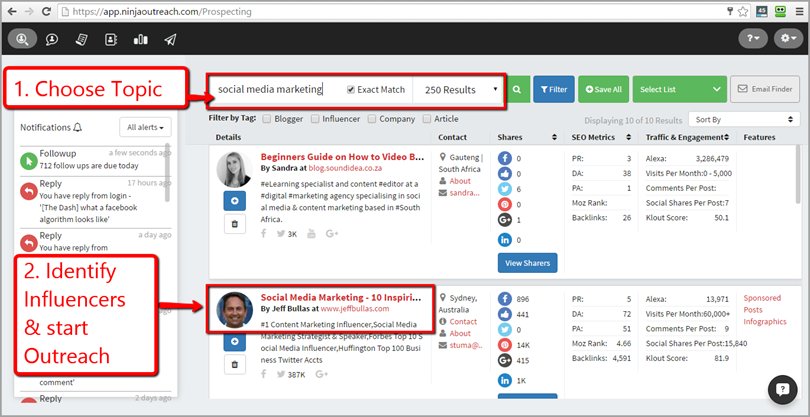Check the Blogger tag filter

click(267, 119)
